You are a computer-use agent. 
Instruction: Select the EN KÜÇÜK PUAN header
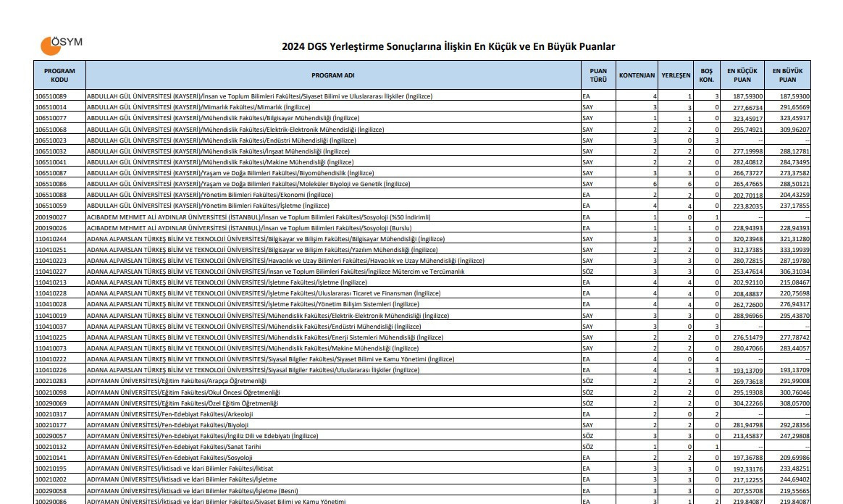click(x=741, y=75)
